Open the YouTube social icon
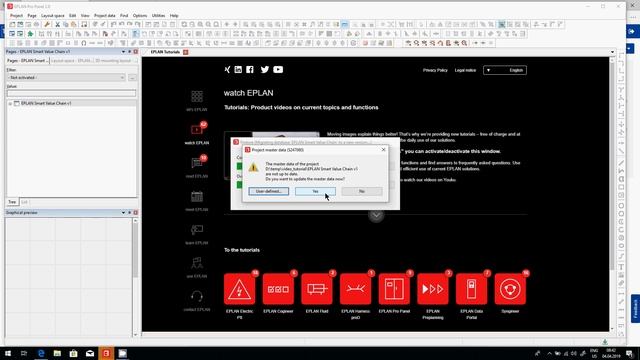 (278, 69)
